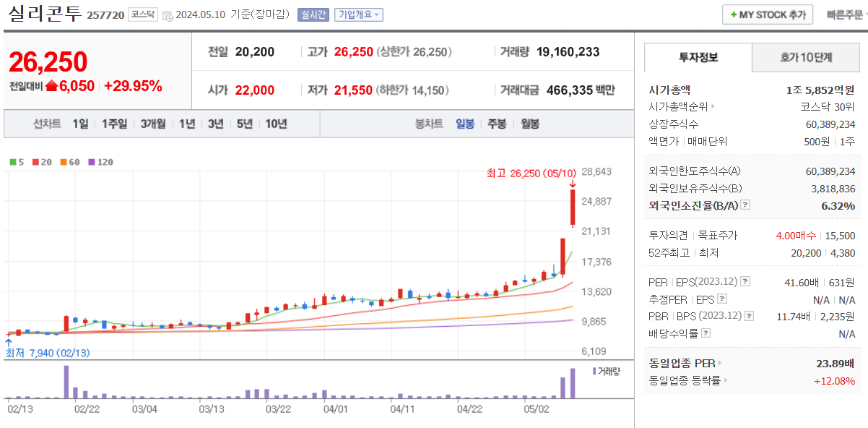Click the purple 거래량 legend marker
Image resolution: width=868 pixels, height=428 pixels.
(594, 371)
